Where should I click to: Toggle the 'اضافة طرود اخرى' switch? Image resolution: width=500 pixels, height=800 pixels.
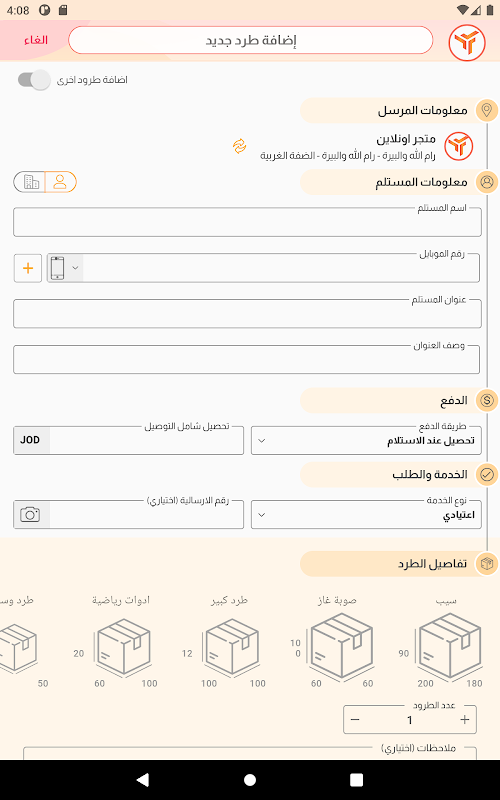pyautogui.click(x=34, y=80)
